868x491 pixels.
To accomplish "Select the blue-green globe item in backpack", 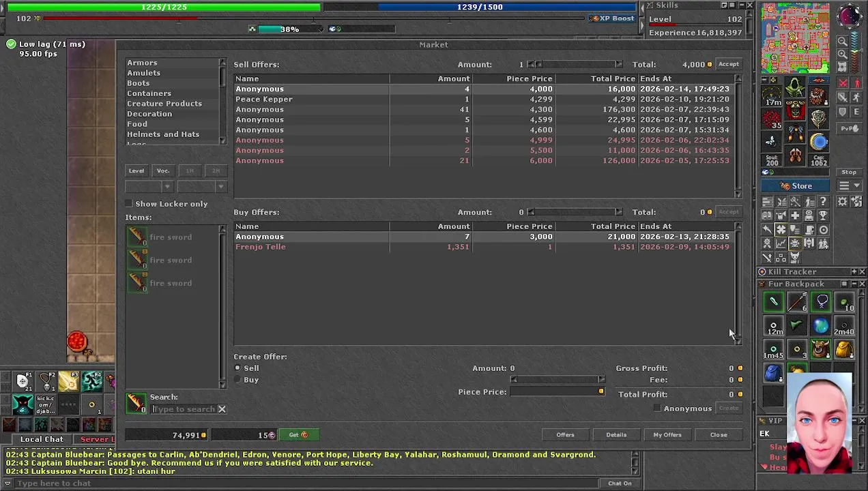I will pos(821,326).
